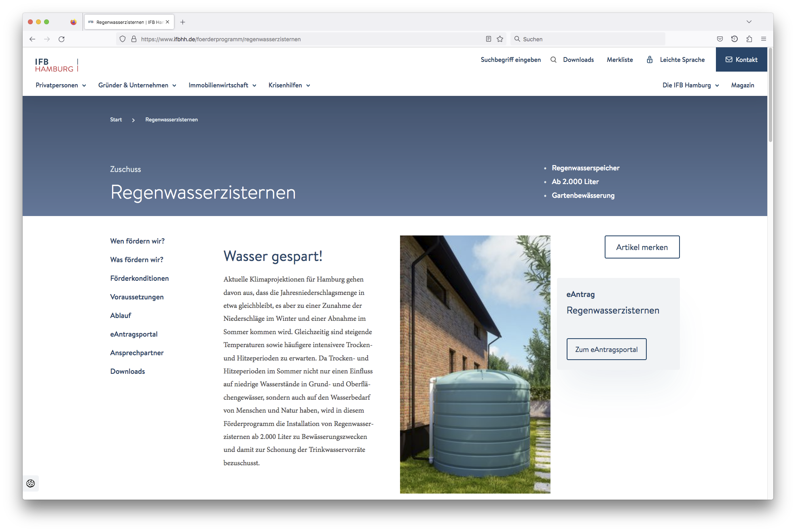Open the history clock icon in toolbar
Viewport: 796px width, 532px height.
pos(735,39)
